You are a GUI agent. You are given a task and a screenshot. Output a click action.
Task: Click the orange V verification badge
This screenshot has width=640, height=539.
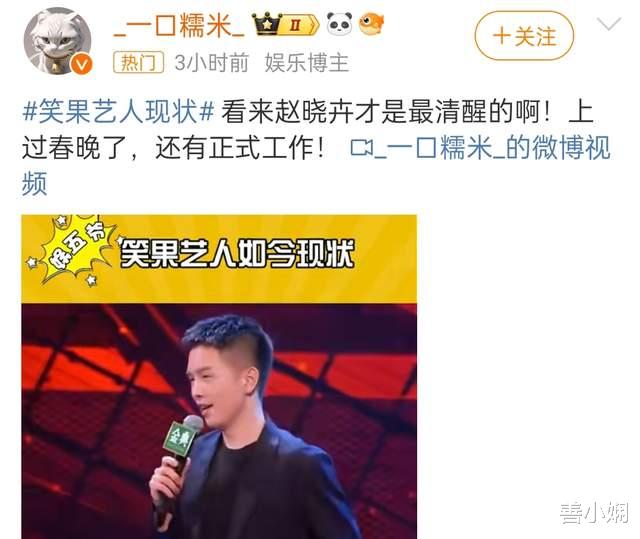(x=82, y=64)
